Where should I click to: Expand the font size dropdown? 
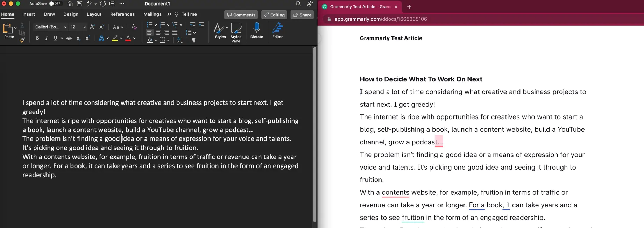(85, 27)
